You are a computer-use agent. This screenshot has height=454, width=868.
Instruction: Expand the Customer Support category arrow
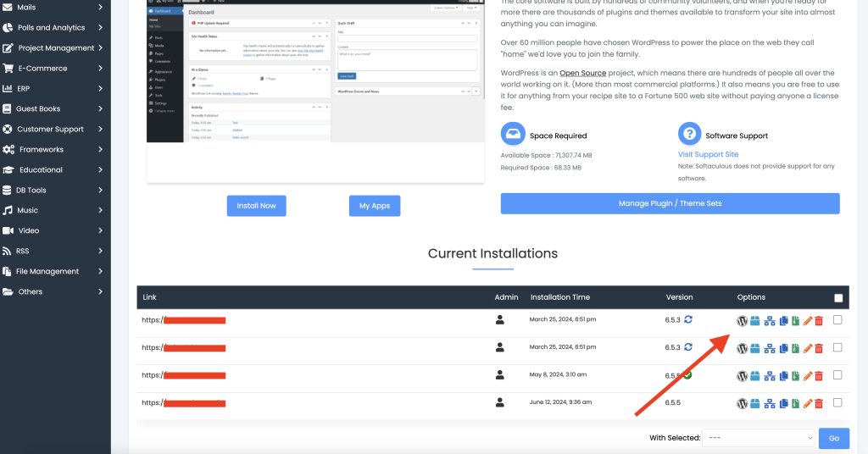pyautogui.click(x=100, y=129)
